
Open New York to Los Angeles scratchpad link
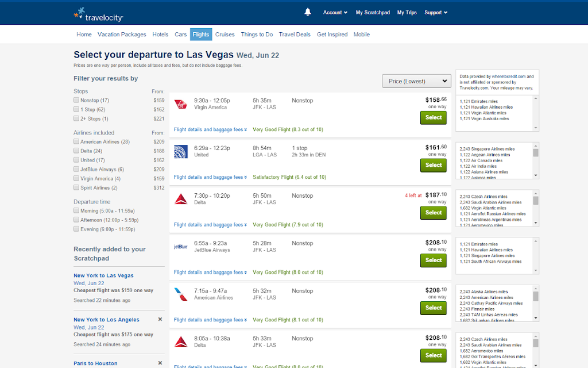coord(106,320)
